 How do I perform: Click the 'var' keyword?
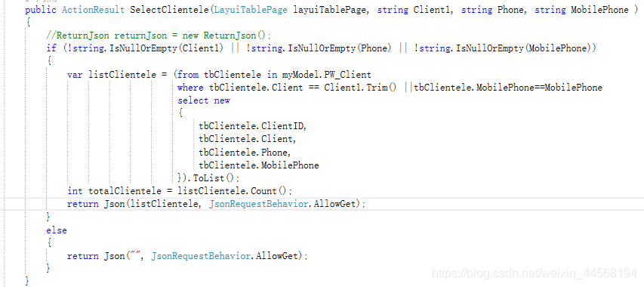75,75
